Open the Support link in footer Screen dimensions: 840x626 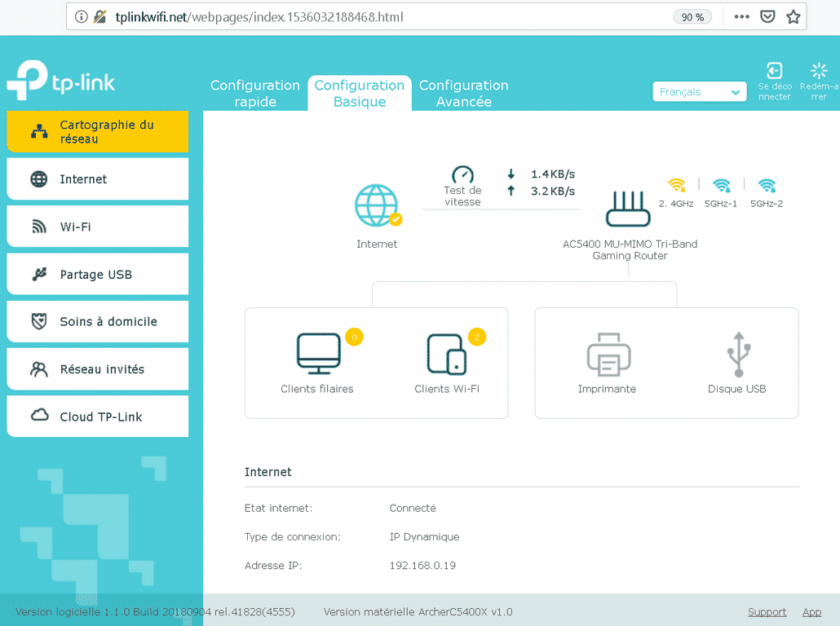[767, 612]
